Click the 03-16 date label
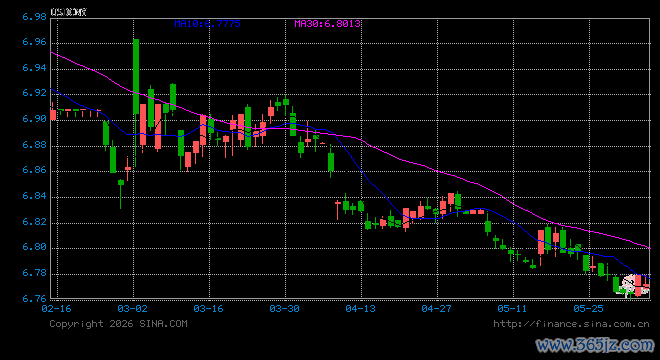This screenshot has height=360, width=660. 208,309
